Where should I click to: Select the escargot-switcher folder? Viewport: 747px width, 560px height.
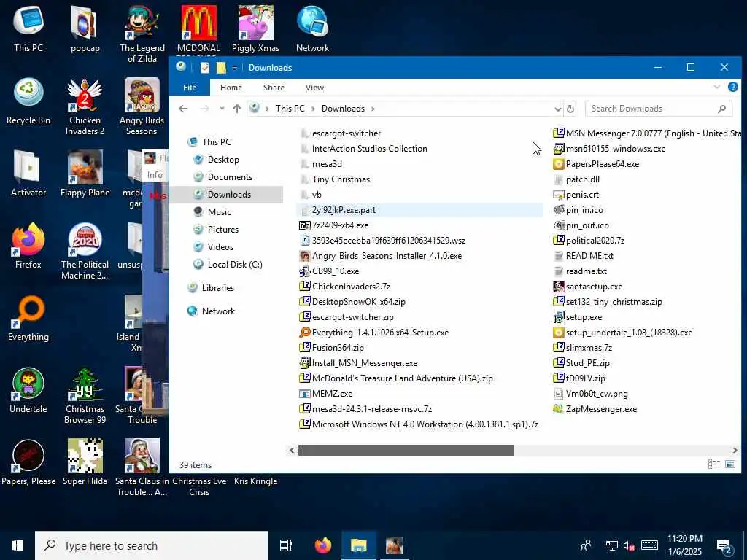click(x=340, y=133)
